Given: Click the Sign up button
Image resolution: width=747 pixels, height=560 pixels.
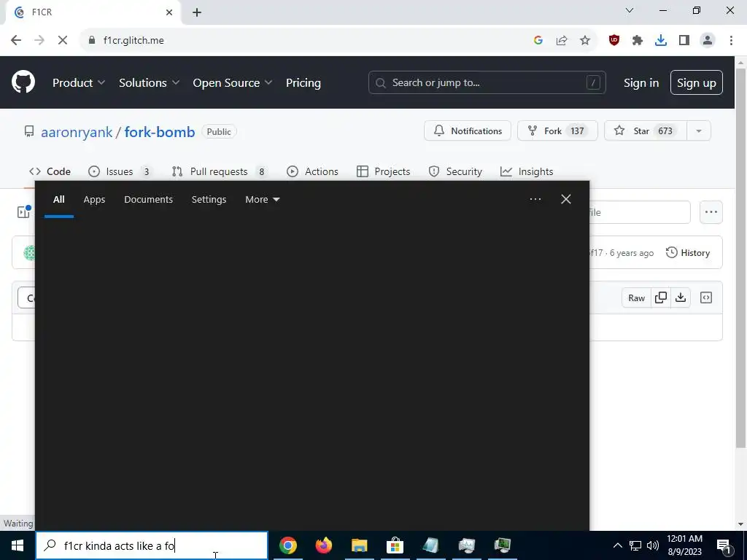Looking at the screenshot, I should click(697, 82).
